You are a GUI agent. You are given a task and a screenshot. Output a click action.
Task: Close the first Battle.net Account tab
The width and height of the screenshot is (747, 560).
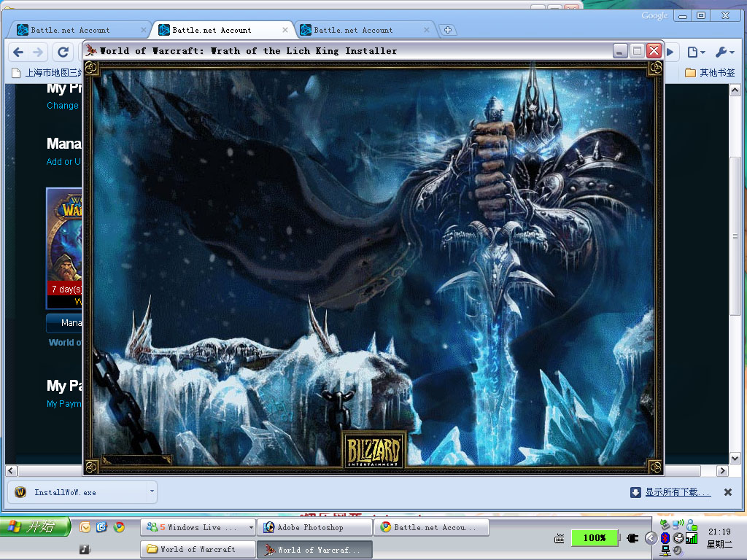[x=144, y=30]
